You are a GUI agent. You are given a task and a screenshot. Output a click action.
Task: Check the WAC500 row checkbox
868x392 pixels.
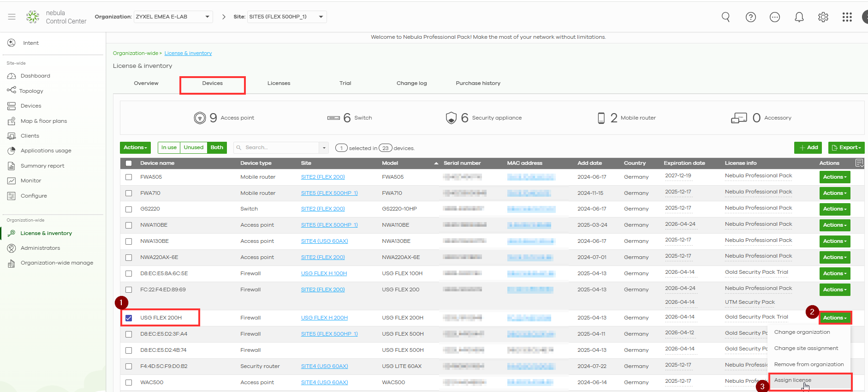coord(129,382)
